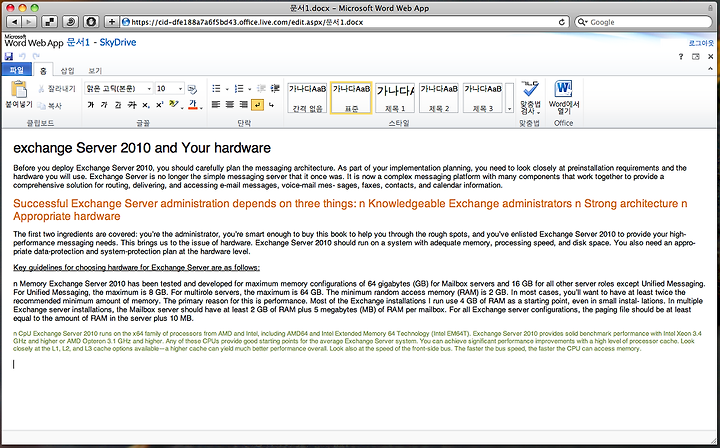The image size is (720, 448).
Task: Set right-to-left text direction
Action: coord(272,105)
